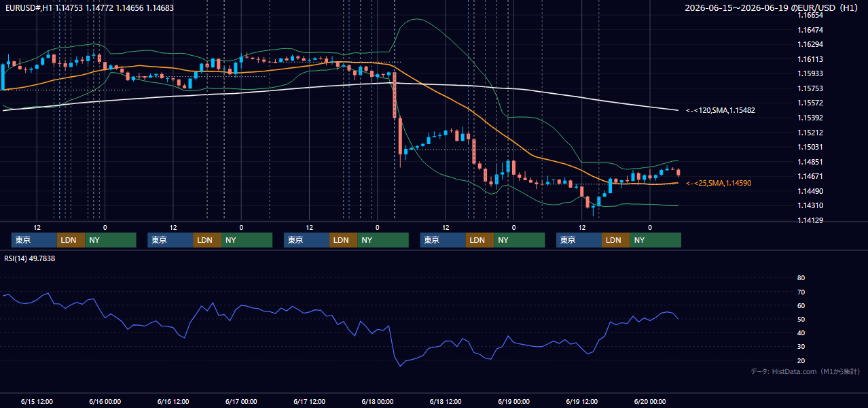
Task: Click the 1.16654 price axis label
Action: (x=810, y=15)
